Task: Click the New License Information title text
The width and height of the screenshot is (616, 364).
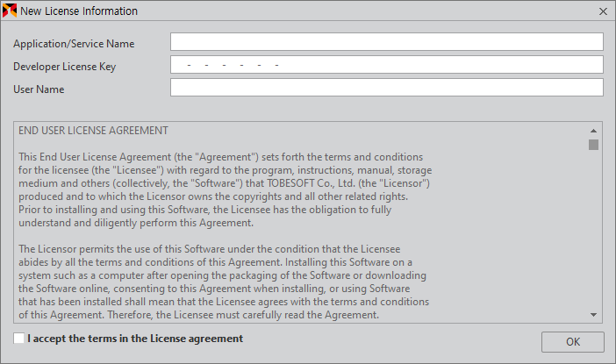Action: (79, 11)
